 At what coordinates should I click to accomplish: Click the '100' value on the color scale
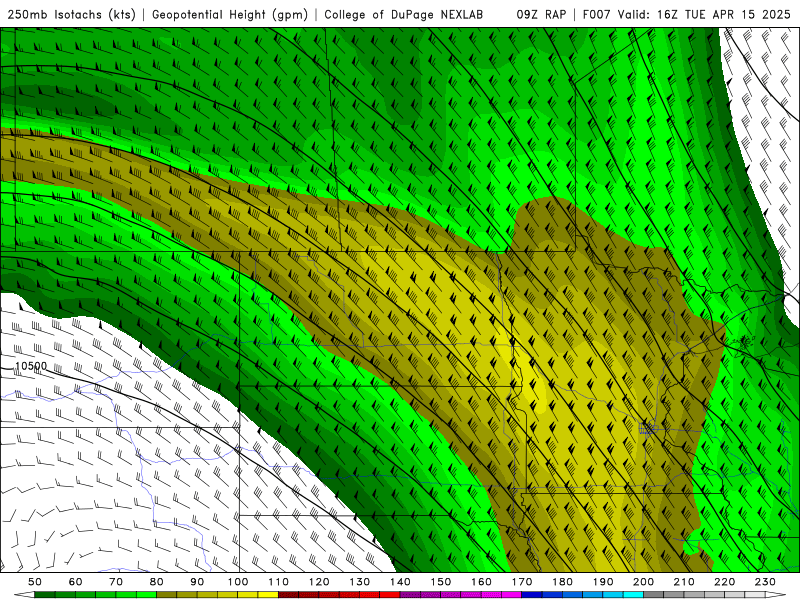coord(238,582)
